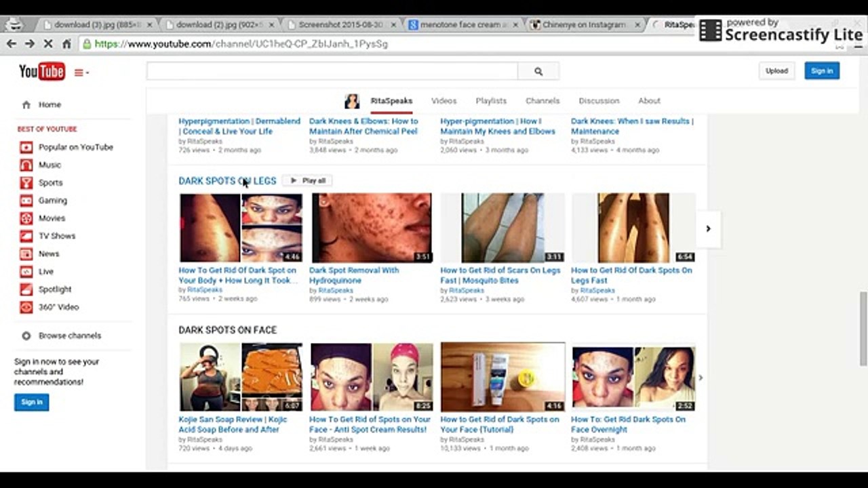This screenshot has width=868, height=488.
Task: Open 'Dark Spot Removal With Hydroquinone' video title
Action: pos(354,275)
